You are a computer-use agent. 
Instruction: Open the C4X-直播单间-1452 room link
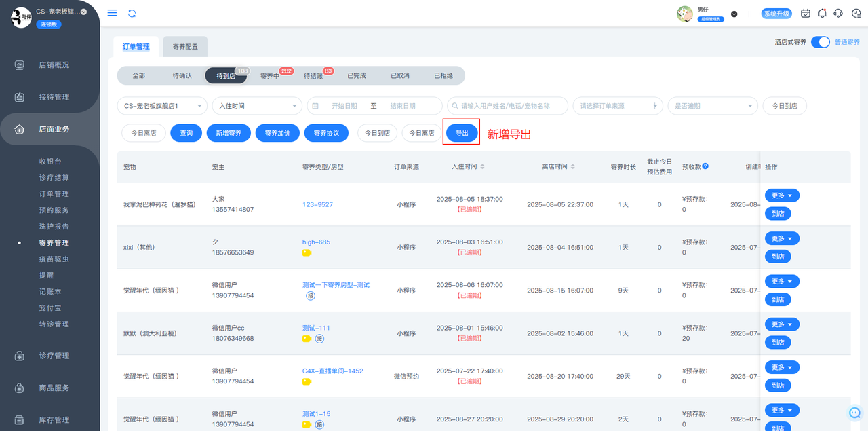pos(332,371)
